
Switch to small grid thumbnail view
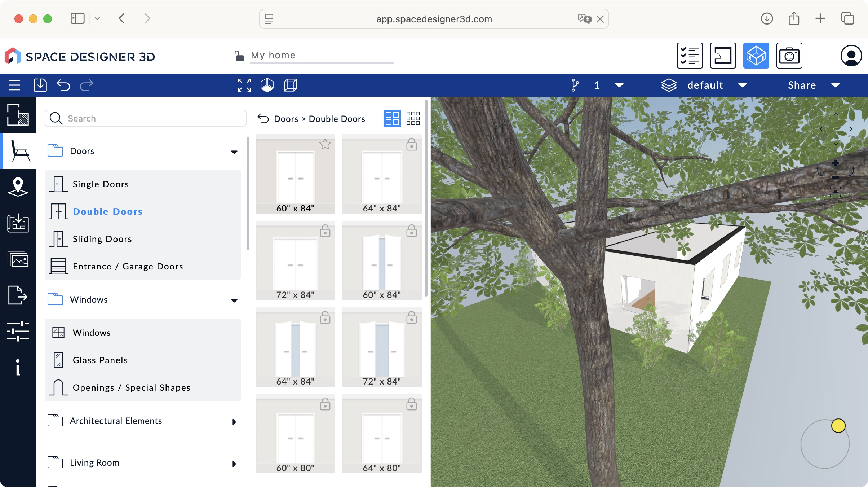click(413, 118)
